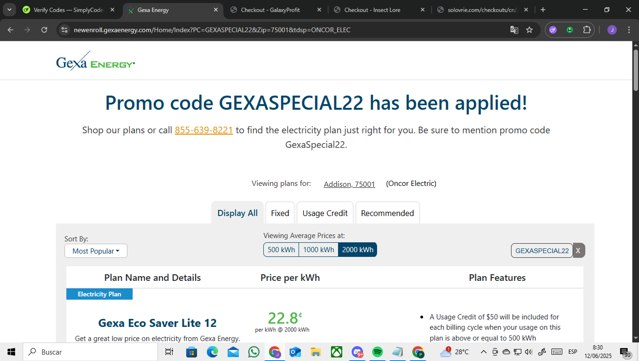This screenshot has width=639, height=361.
Task: Open Task View on the taskbar
Action: tap(169, 352)
